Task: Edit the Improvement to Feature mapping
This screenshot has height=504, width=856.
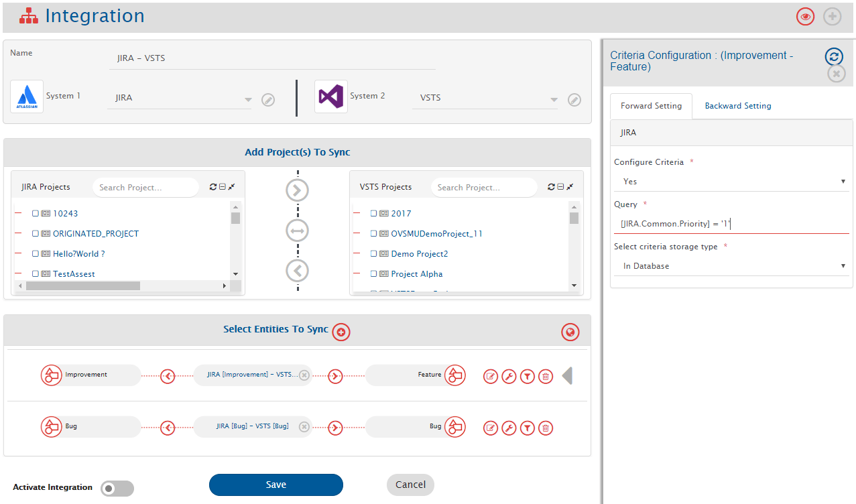Action: click(491, 377)
